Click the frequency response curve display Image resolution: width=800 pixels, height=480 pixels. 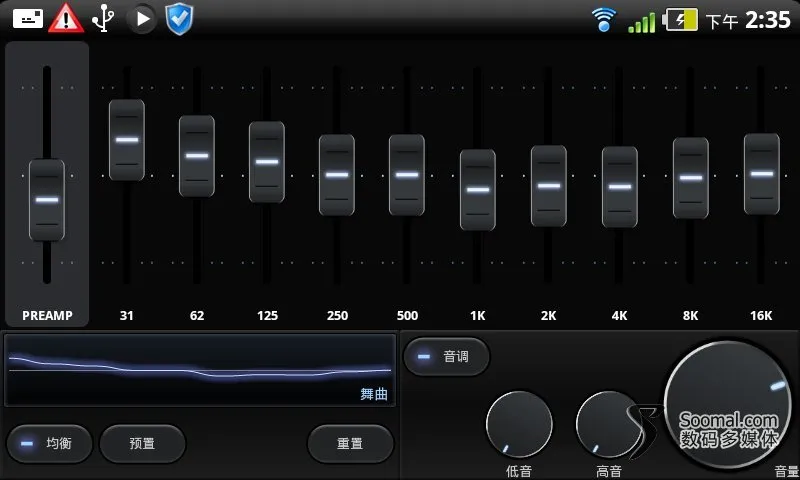[200, 370]
